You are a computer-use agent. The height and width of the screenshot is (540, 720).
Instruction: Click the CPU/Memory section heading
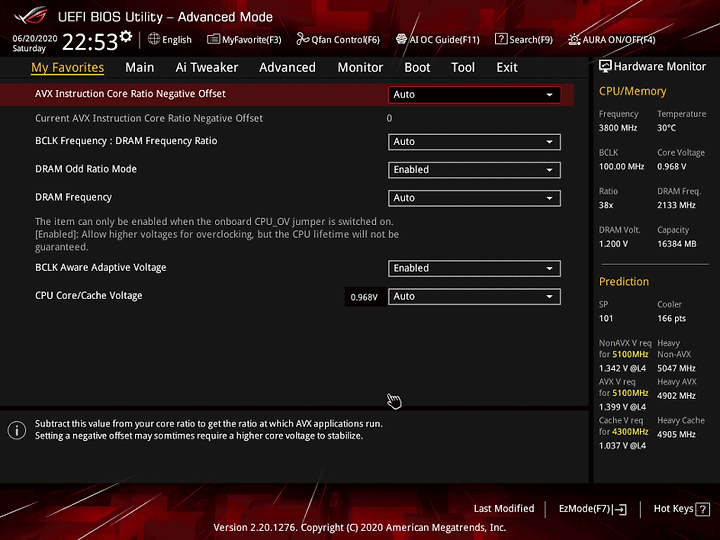click(x=632, y=91)
